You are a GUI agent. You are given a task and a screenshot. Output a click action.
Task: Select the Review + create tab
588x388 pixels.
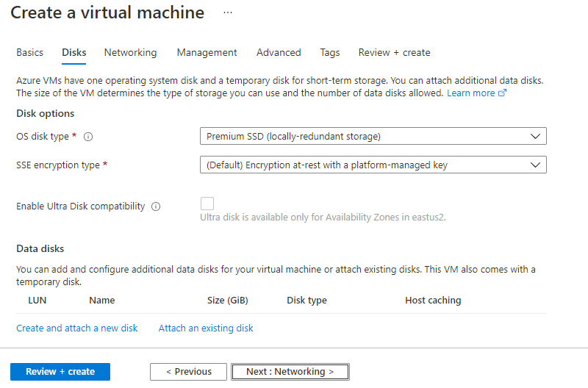coord(394,52)
